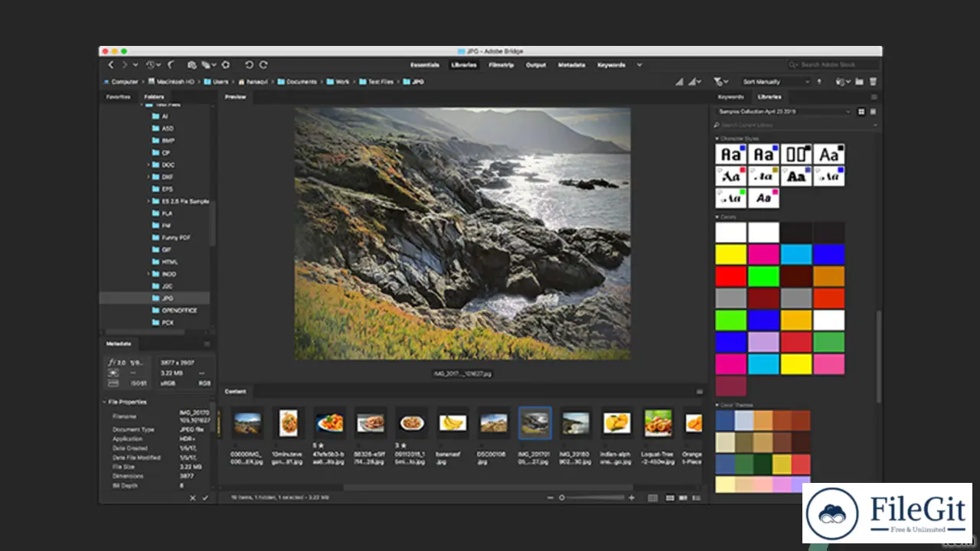Screen dimensions: 980x551
Task: Click Macintosh HD in path bar
Action: coord(171,82)
